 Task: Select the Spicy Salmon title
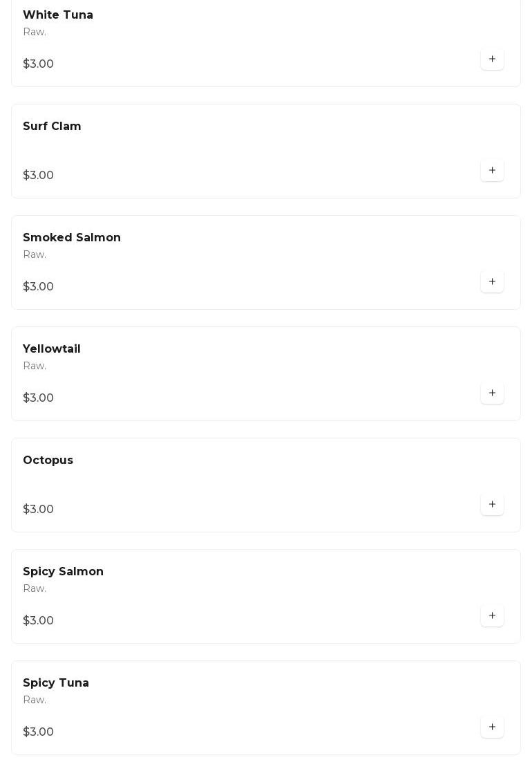[x=63, y=572]
